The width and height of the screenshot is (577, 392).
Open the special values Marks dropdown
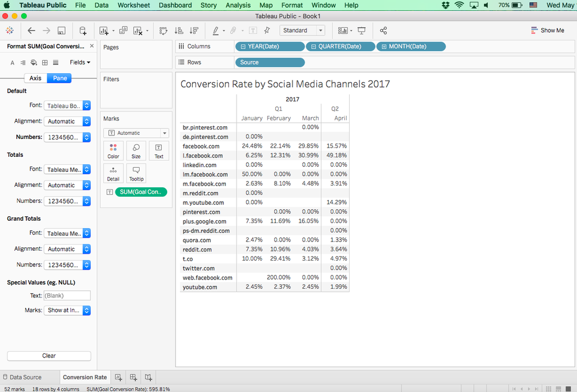(67, 310)
